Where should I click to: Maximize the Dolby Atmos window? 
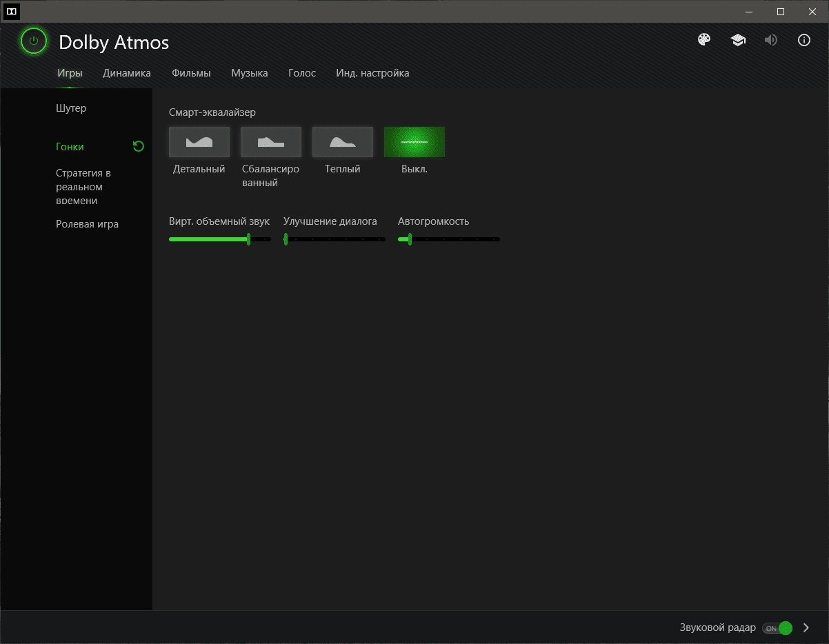pyautogui.click(x=781, y=12)
